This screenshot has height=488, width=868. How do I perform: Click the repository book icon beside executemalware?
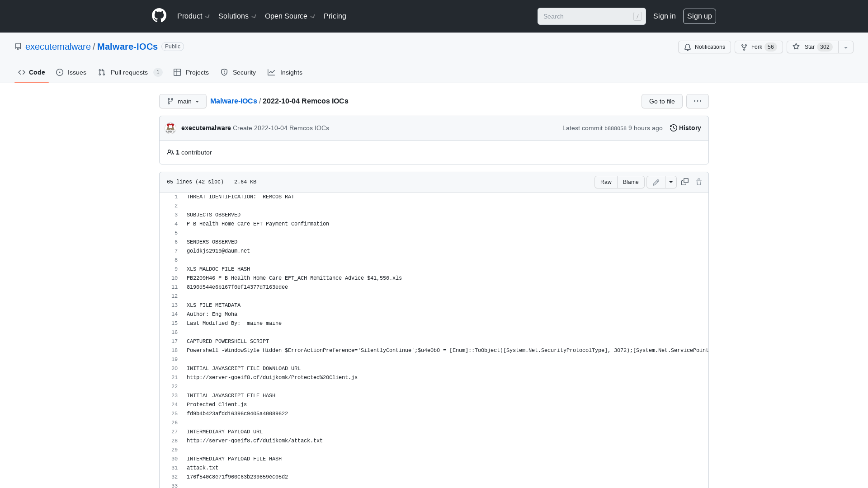18,46
